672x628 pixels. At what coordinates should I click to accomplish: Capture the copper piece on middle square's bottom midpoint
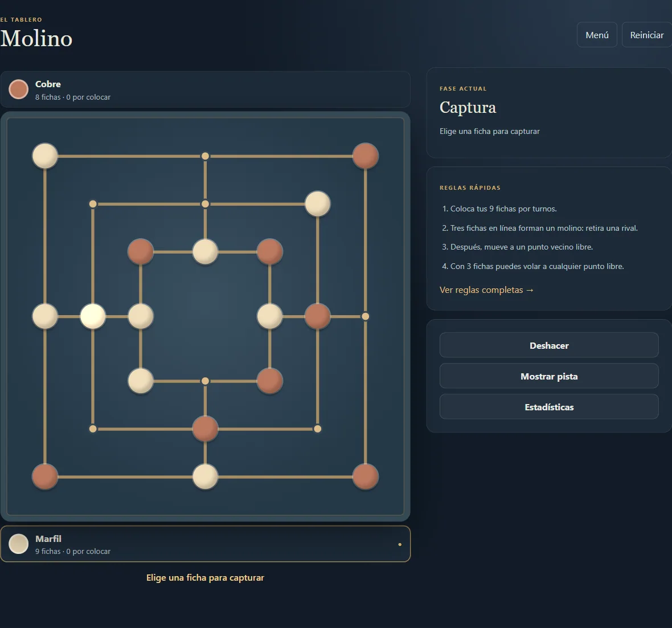205,429
